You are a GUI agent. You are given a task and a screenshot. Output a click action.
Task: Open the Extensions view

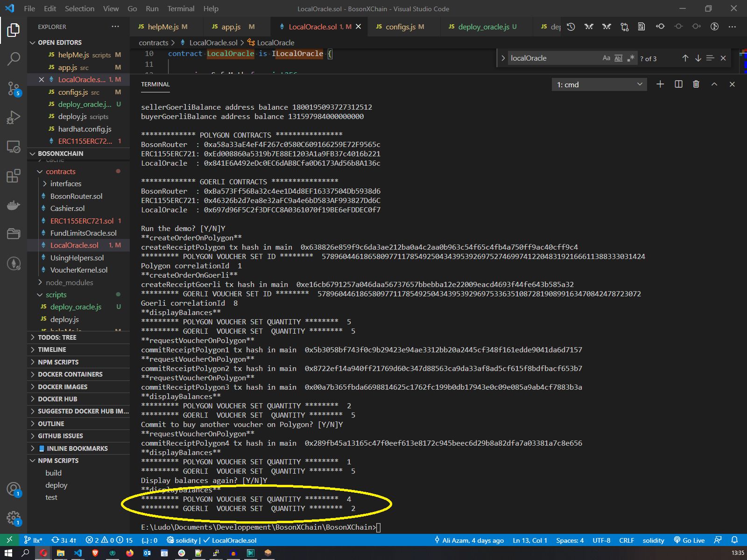click(x=13, y=176)
